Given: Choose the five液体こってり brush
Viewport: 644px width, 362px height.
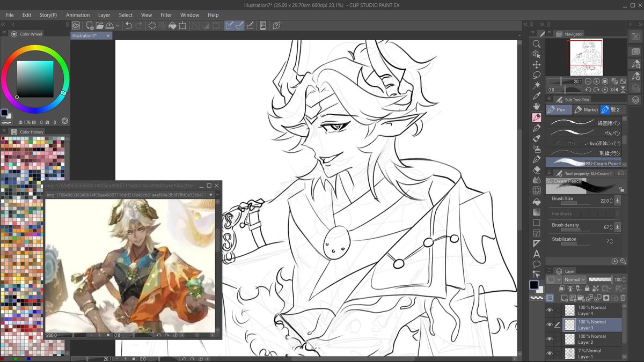Looking at the screenshot, I should pos(584,143).
